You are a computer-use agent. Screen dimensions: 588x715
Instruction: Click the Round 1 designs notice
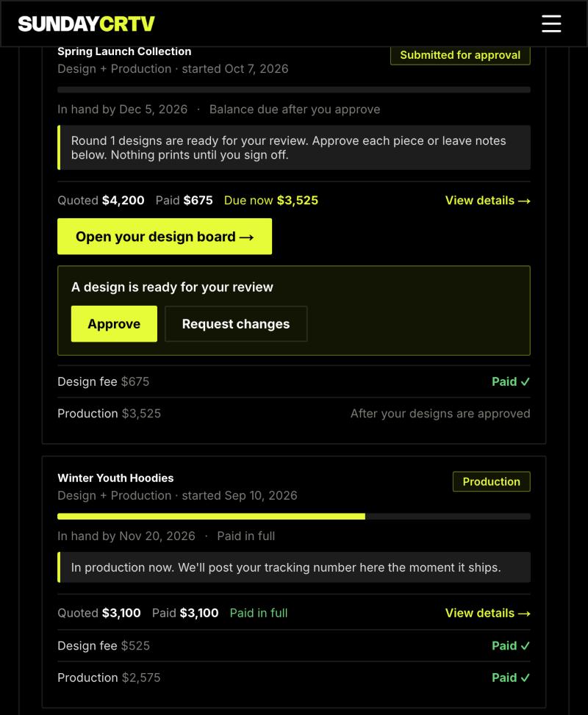pyautogui.click(x=294, y=148)
